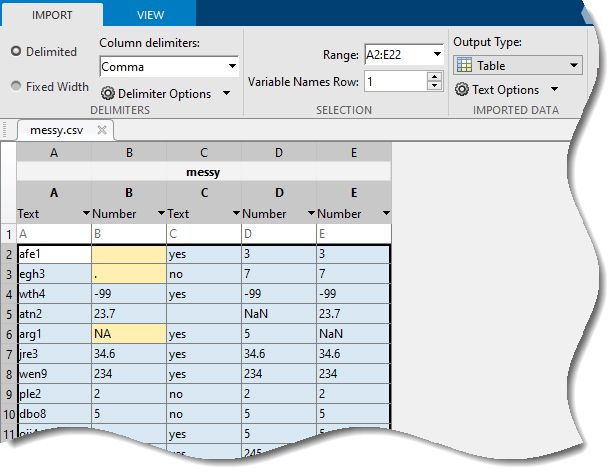The height and width of the screenshot is (475, 615).
Task: Click inside the Variable Names Row field
Action: [x=396, y=81]
